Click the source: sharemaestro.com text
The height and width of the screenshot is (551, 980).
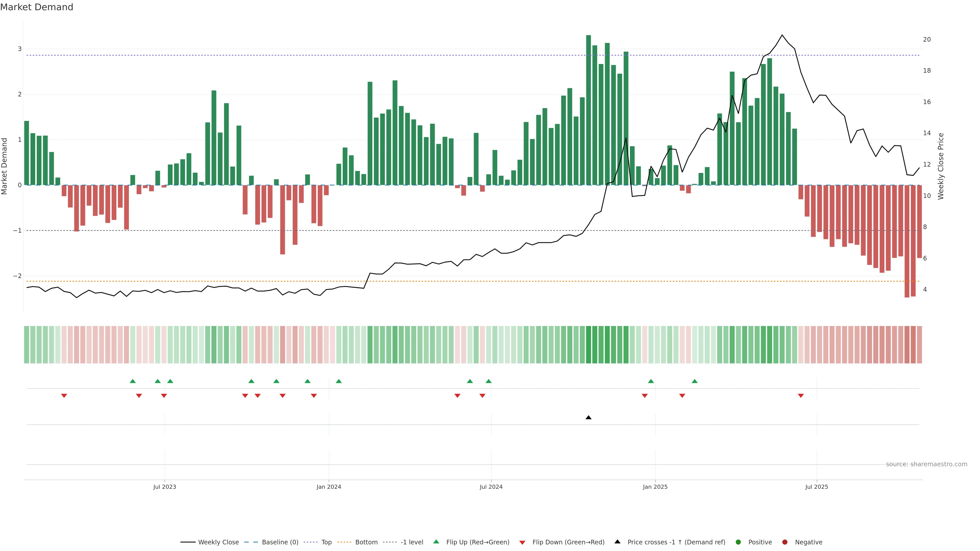(926, 464)
